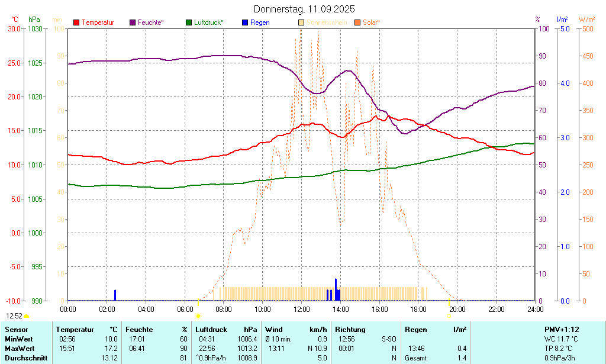Click the Sonnenschein legend label
This screenshot has width=606, height=364.
coord(327,22)
